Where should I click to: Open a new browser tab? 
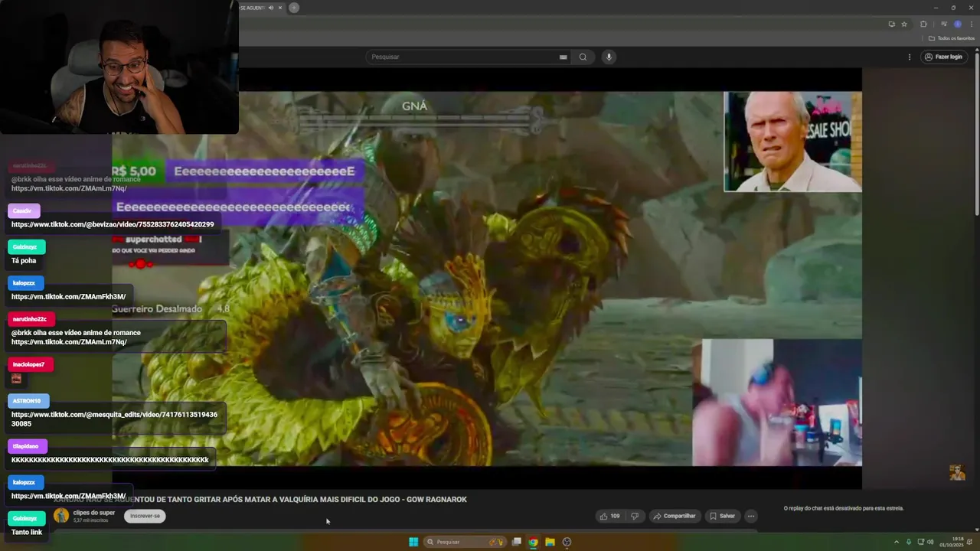point(294,8)
